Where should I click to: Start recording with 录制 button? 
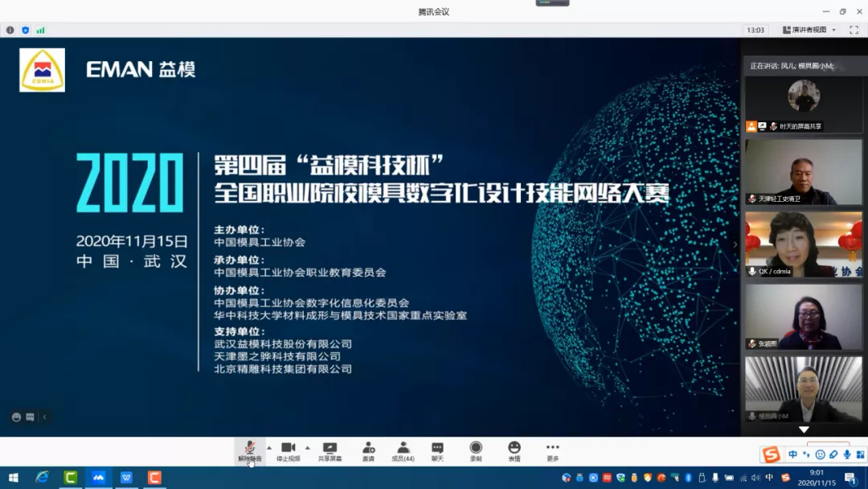click(x=476, y=451)
